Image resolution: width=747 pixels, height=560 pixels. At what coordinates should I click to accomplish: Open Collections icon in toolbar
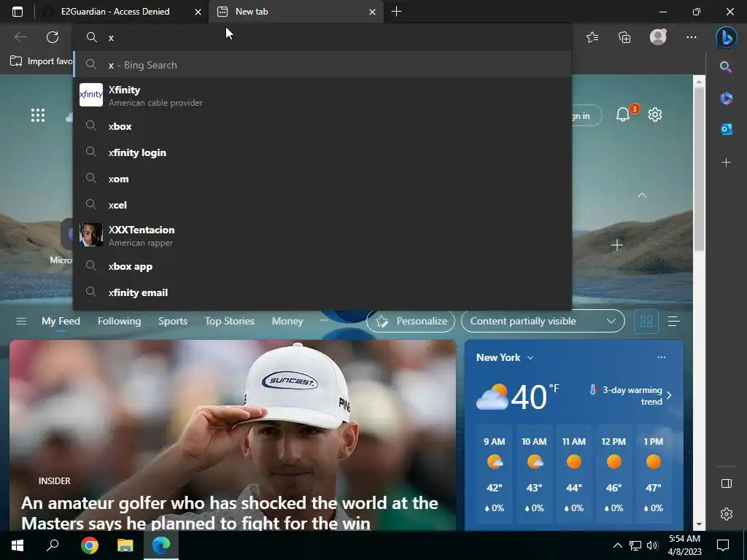[x=624, y=37]
